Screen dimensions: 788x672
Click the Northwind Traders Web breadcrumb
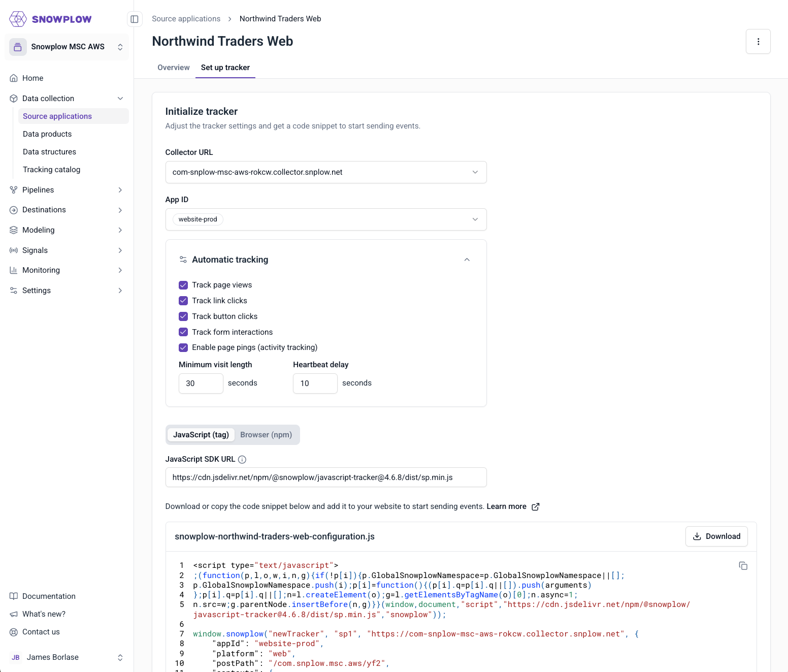pos(280,19)
